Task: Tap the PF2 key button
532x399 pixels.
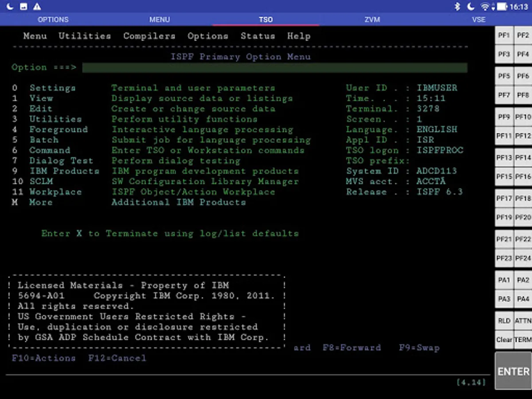Action: point(523,35)
